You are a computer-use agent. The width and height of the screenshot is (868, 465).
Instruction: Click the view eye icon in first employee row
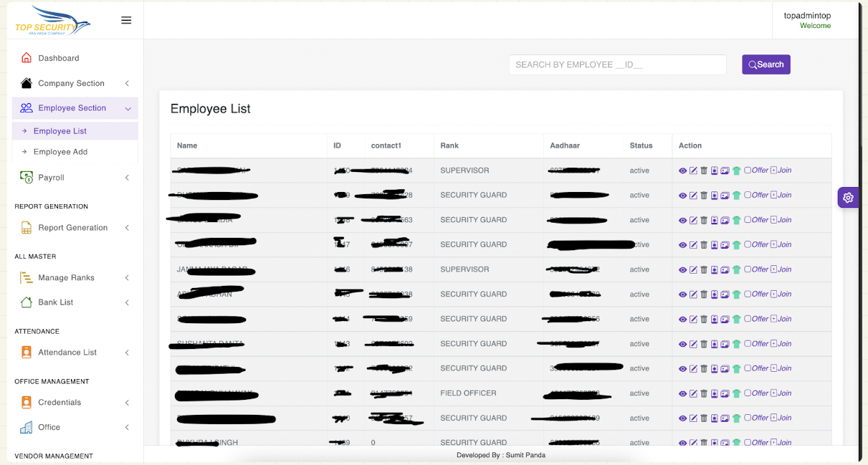[x=682, y=171]
